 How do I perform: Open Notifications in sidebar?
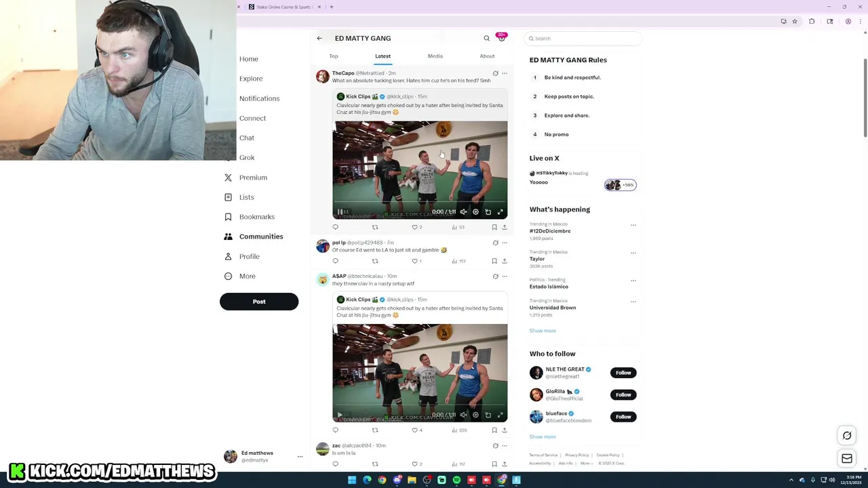(259, 98)
